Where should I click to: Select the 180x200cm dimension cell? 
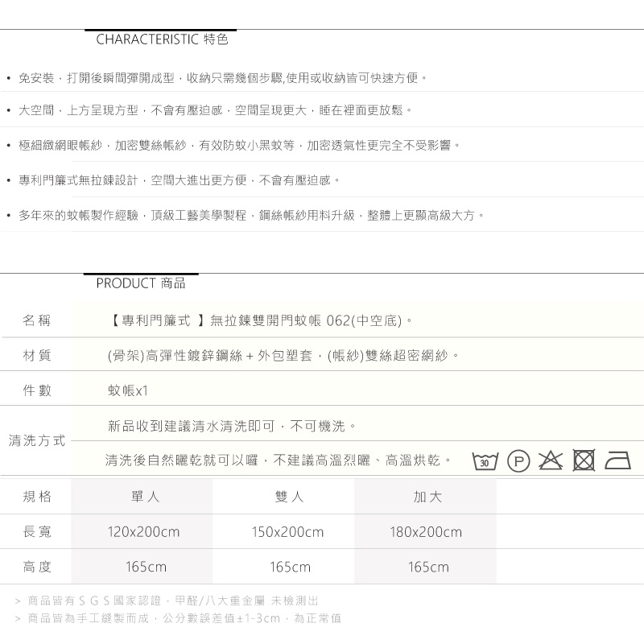pos(426,532)
